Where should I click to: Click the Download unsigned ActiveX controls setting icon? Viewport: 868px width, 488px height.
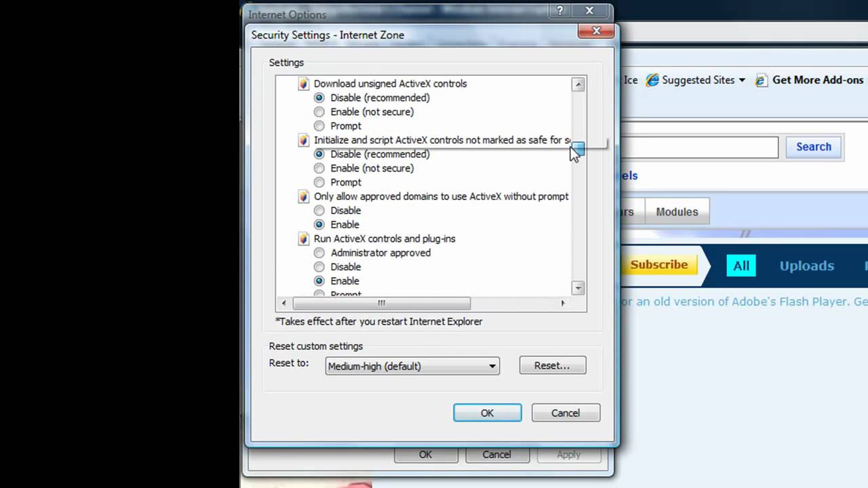(x=304, y=84)
